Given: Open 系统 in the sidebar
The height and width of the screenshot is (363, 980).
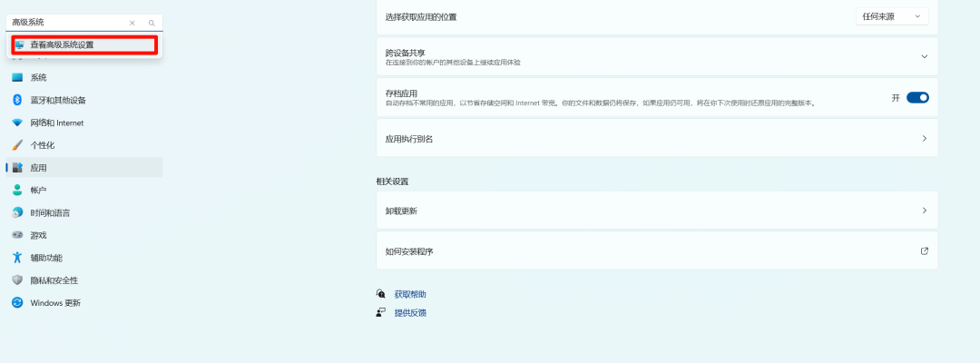Looking at the screenshot, I should point(84,77).
